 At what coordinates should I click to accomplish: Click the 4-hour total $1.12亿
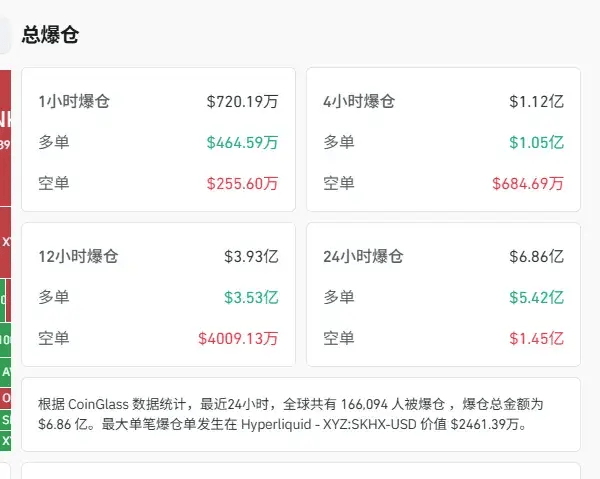tap(536, 101)
